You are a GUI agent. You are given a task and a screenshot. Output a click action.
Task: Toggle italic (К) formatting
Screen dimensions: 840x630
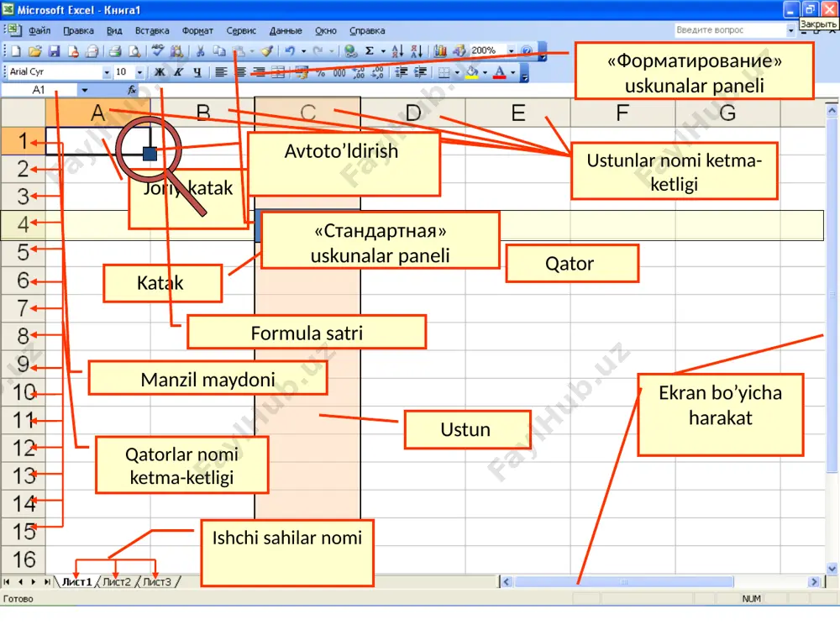178,72
